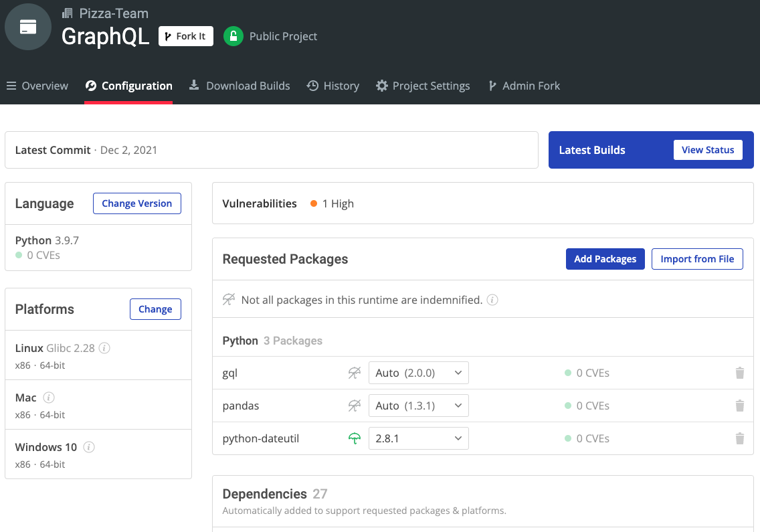Screen dimensions: 760x532
Task: Click the indemnification warning info icon
Action: pyautogui.click(x=492, y=300)
